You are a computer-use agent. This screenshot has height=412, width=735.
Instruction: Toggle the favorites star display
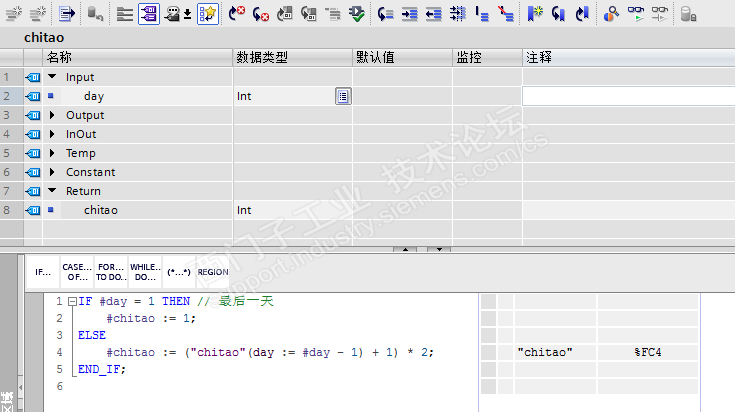point(208,14)
